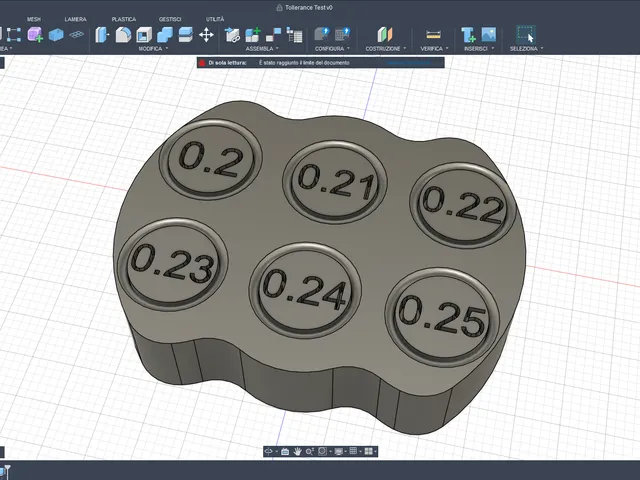
Task: Select the 0.22 disc on model
Action: pyautogui.click(x=462, y=205)
